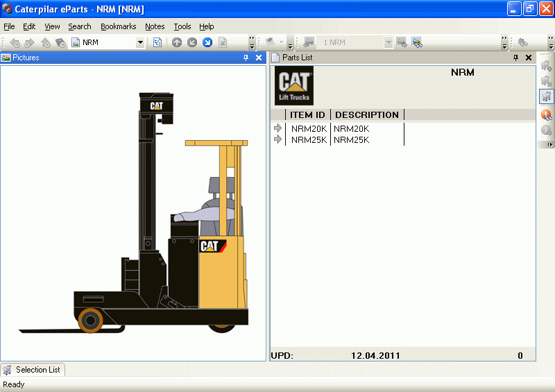
Task: Open the Help menu
Action: [x=206, y=26]
